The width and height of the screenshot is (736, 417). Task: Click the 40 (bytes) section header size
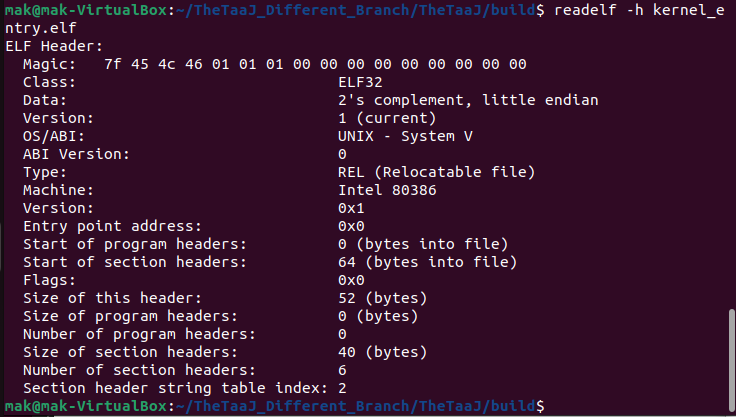point(383,352)
